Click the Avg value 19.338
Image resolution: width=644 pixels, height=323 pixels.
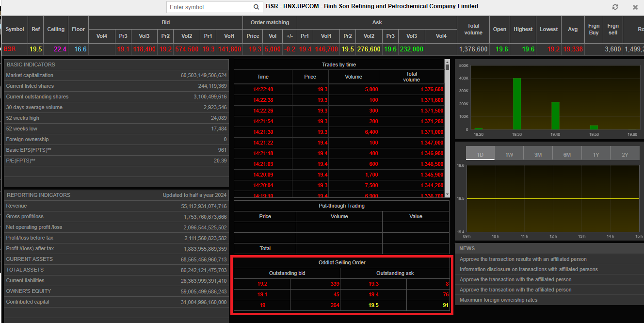tap(573, 49)
